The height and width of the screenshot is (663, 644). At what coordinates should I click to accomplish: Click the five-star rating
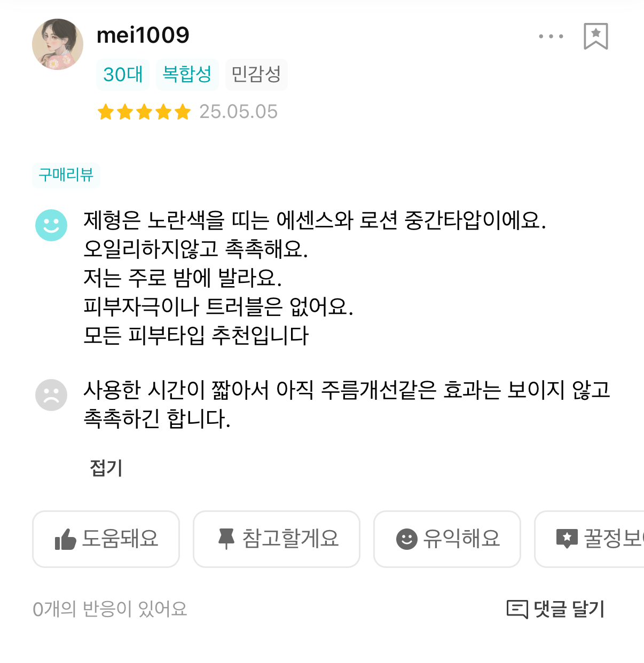tap(144, 112)
